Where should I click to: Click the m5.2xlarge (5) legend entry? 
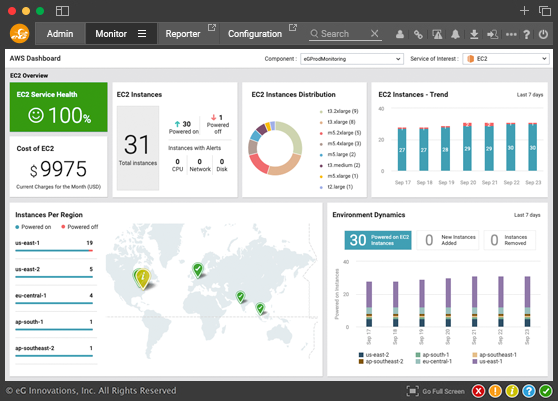(x=341, y=133)
